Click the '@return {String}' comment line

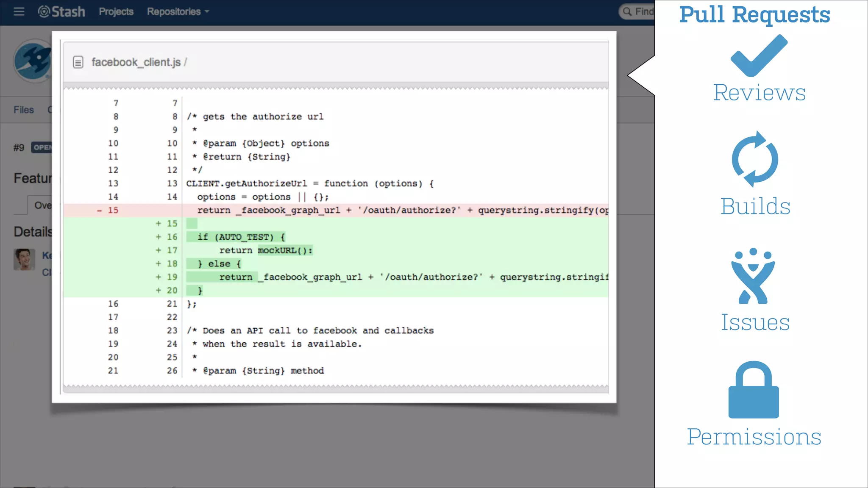[241, 157]
